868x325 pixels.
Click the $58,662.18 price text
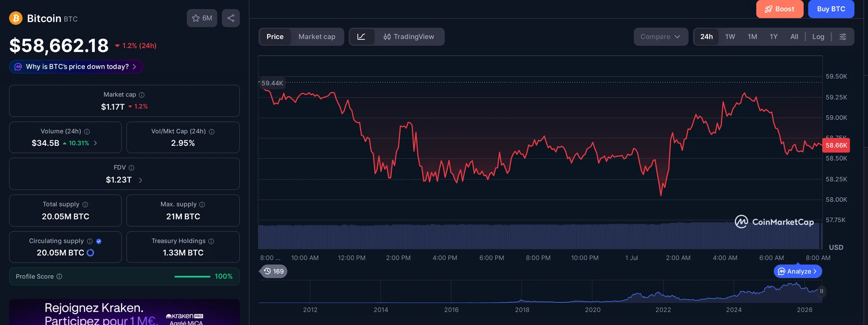point(59,46)
